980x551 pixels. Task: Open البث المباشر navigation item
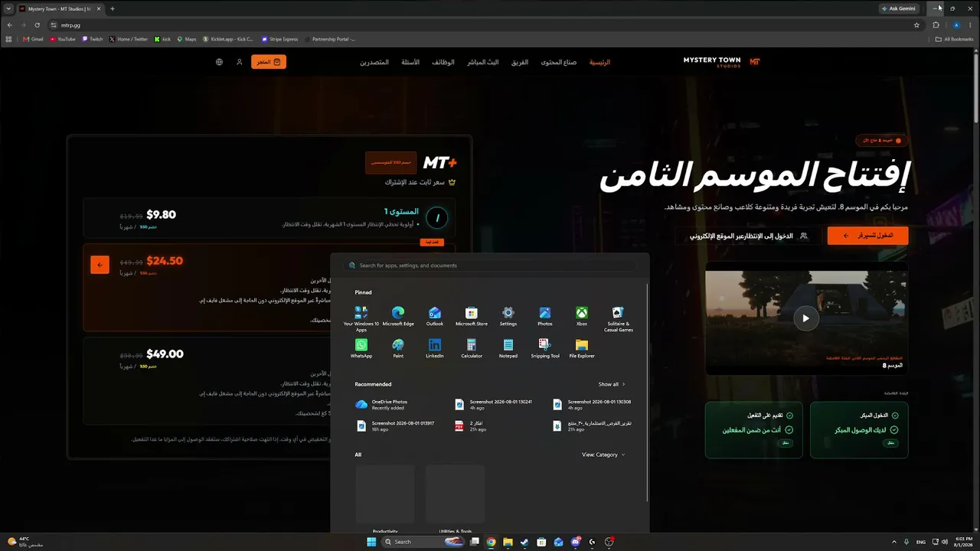click(x=483, y=62)
